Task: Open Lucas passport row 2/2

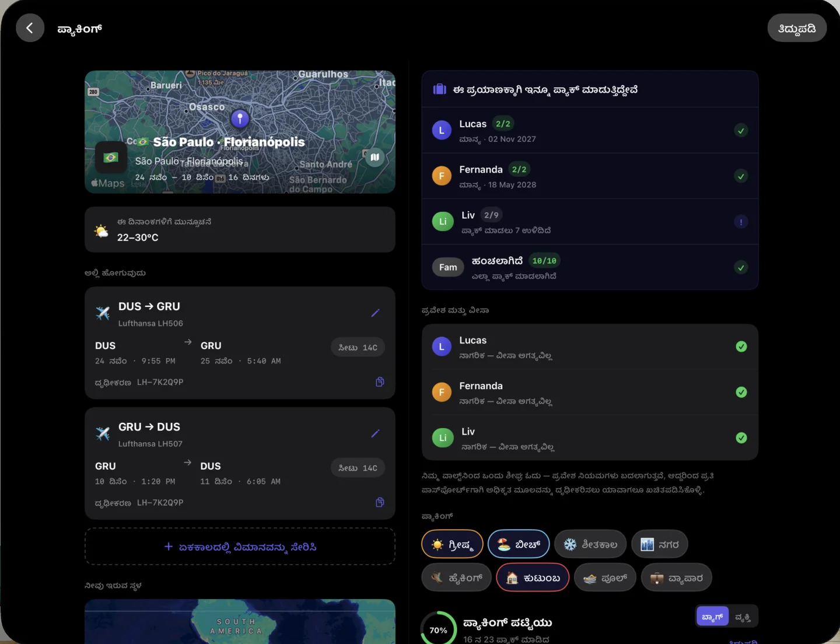Action: 590,131
